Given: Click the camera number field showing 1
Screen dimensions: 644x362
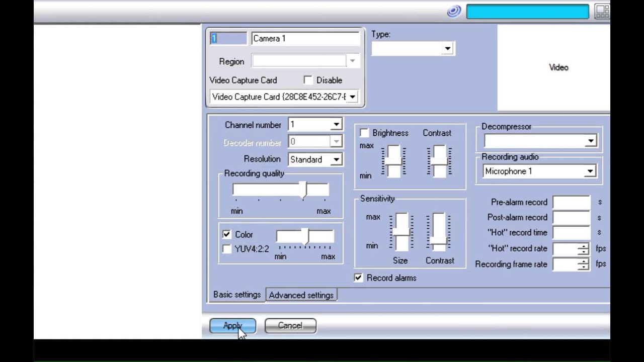Looking at the screenshot, I should (x=229, y=39).
